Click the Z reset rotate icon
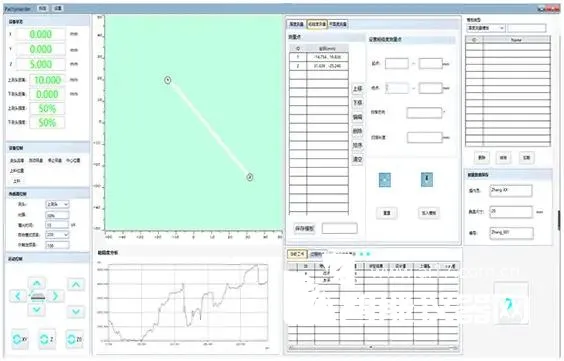Image resolution: width=564 pixels, height=361 pixels. click(x=47, y=339)
